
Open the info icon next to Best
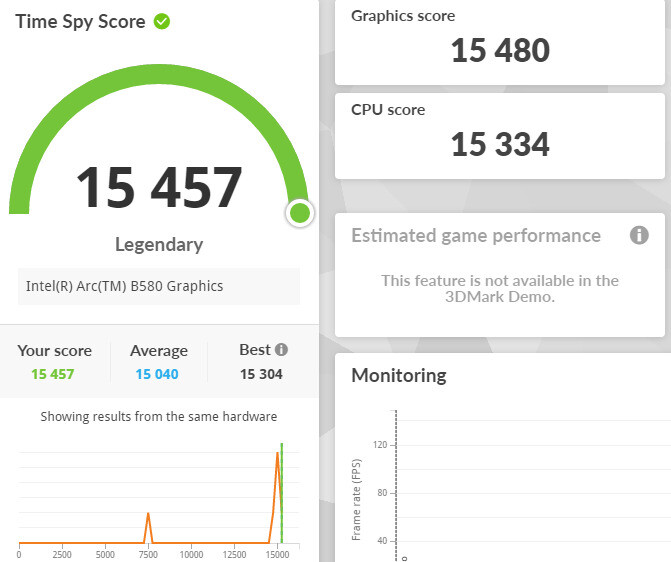(x=281, y=350)
